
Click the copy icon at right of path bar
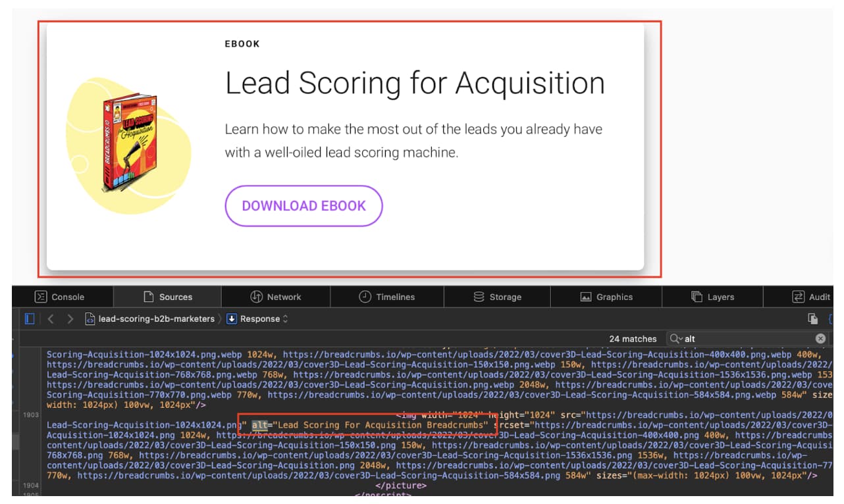click(813, 319)
